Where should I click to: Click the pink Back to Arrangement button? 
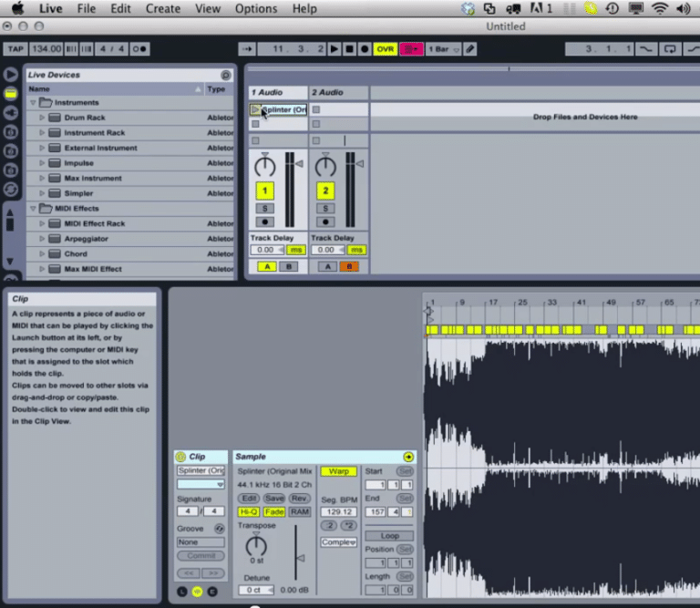tap(411, 48)
